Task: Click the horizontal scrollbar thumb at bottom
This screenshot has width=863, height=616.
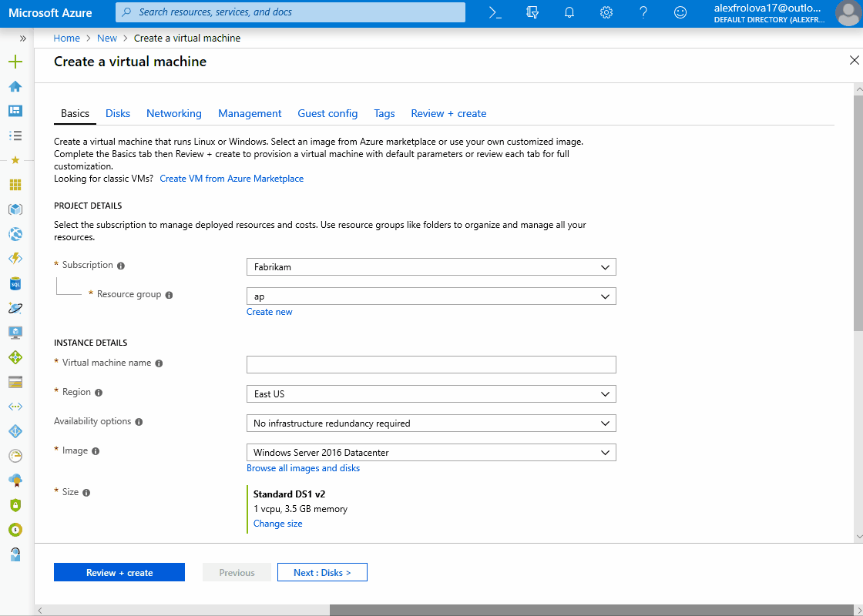Action: pyautogui.click(x=592, y=611)
